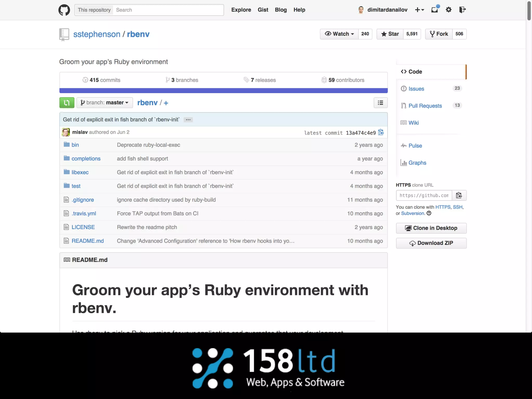Expand commit message ellipsis button
This screenshot has height=399, width=532.
[x=188, y=120]
